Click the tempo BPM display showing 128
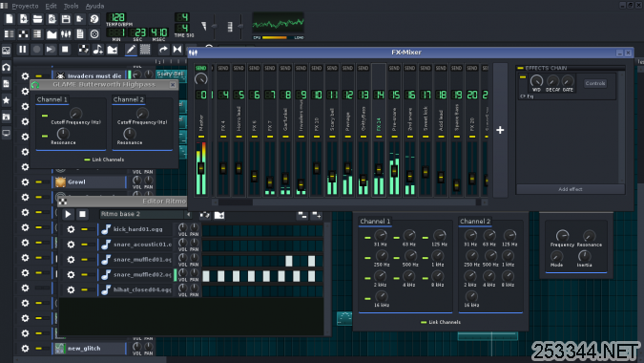 [x=116, y=17]
